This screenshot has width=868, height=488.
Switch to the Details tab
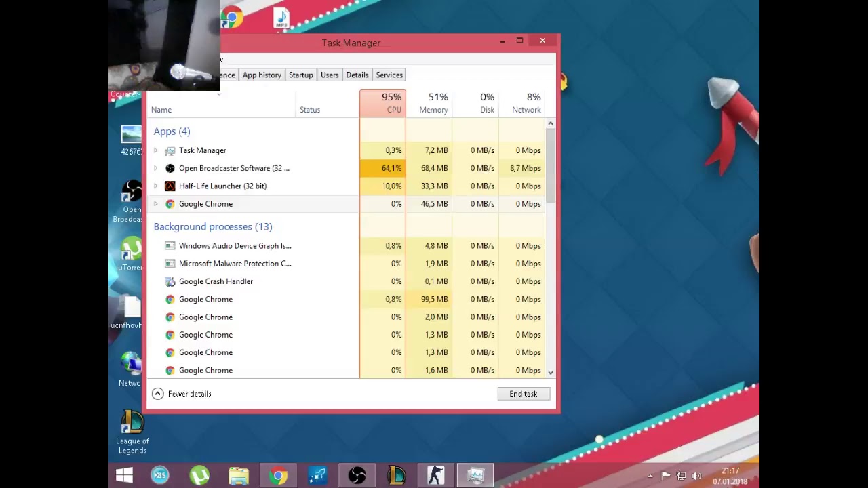point(357,75)
